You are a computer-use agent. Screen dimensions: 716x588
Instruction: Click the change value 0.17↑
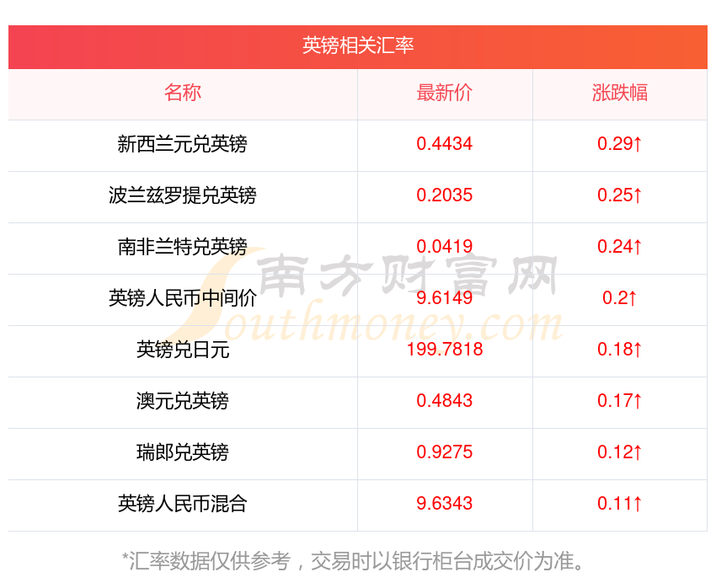tap(620, 400)
